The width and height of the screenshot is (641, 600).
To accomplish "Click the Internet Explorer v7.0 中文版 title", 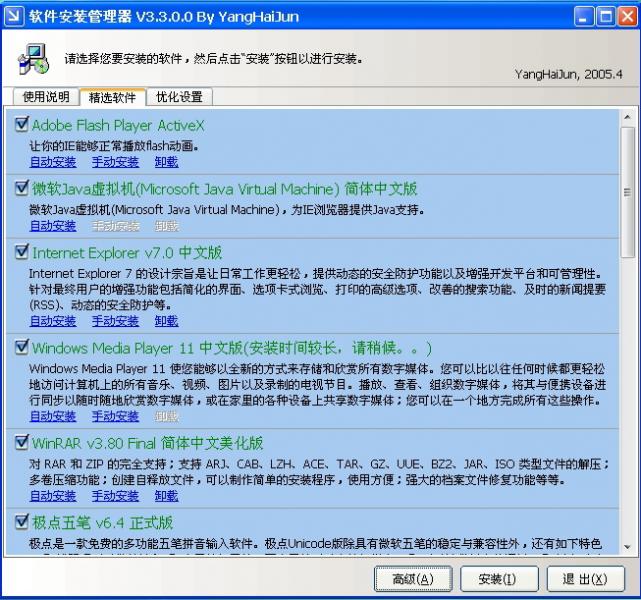I will (x=127, y=253).
